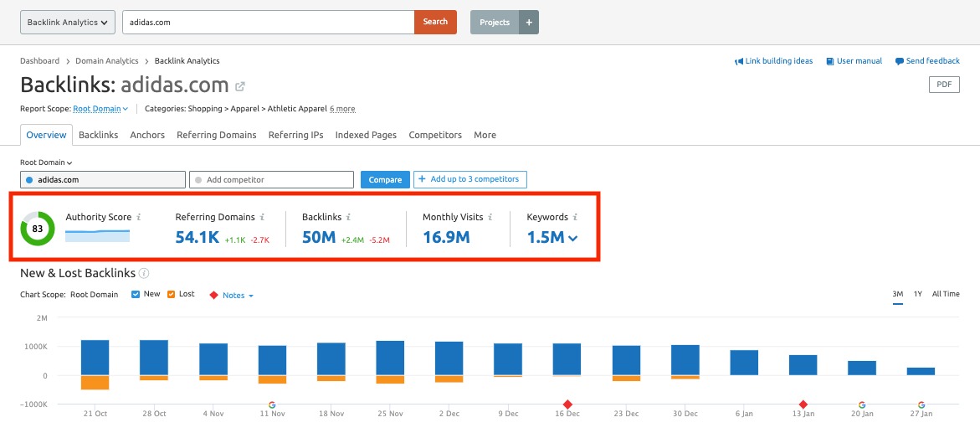Switch to the Referring Domains tab
980x438 pixels.
point(216,135)
